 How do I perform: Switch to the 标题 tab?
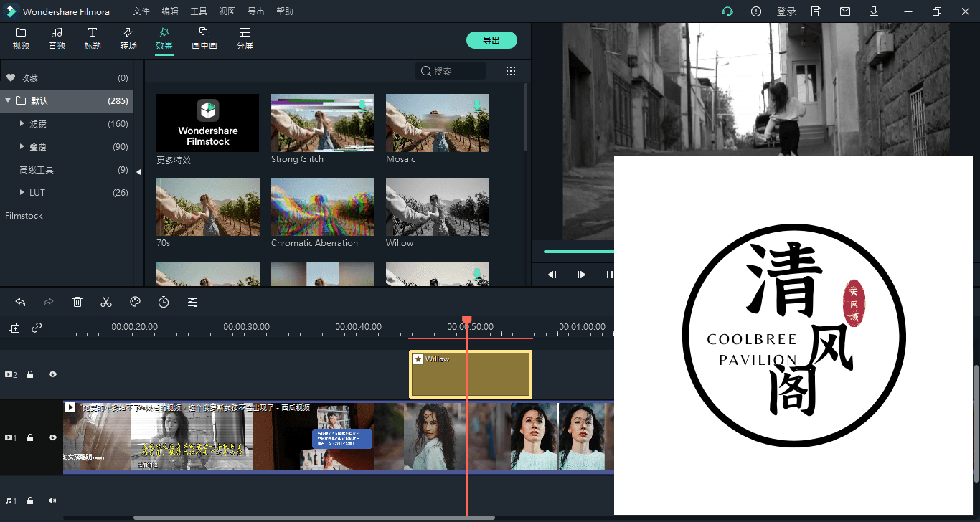point(93,39)
